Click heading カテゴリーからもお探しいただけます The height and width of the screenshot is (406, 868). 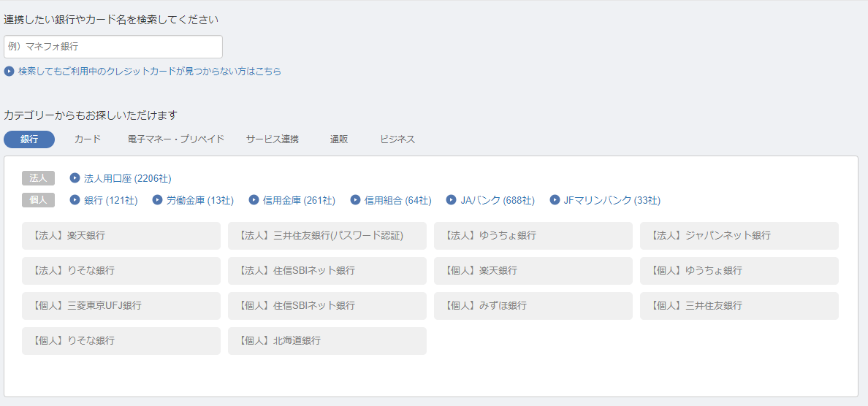[90, 115]
